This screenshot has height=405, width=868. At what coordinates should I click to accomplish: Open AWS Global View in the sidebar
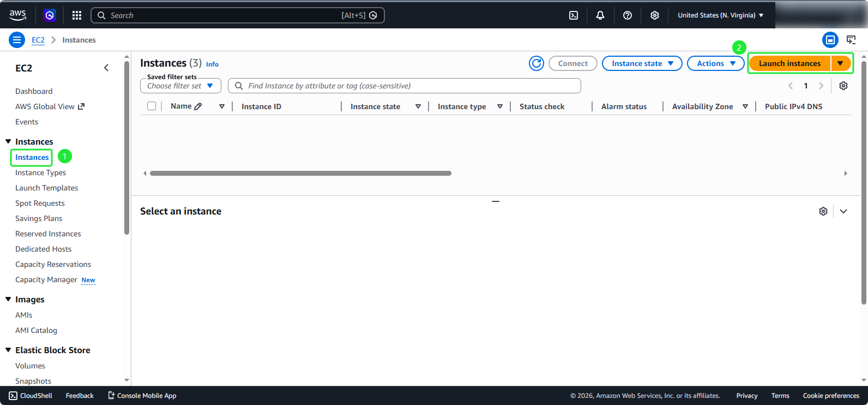click(x=45, y=106)
